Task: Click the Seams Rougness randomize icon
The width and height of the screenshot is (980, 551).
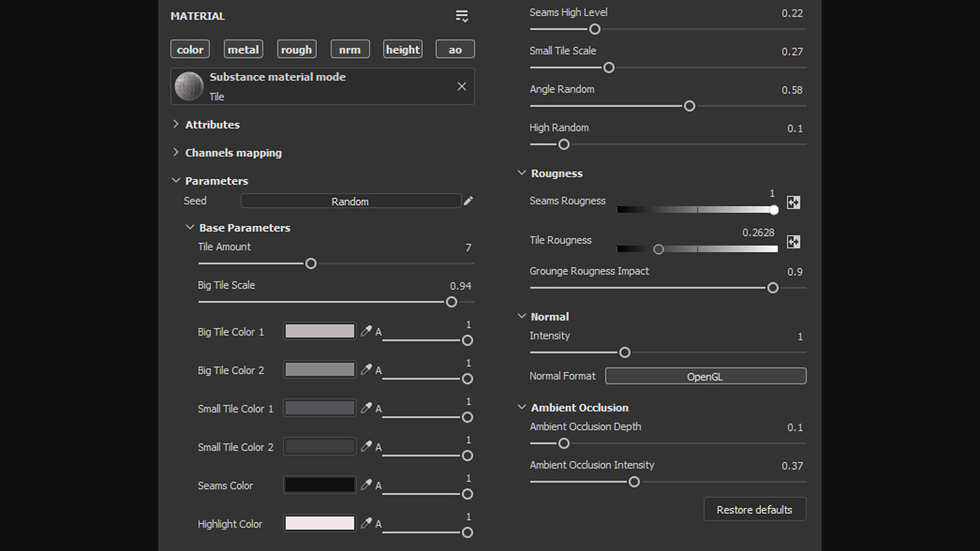Action: click(793, 202)
